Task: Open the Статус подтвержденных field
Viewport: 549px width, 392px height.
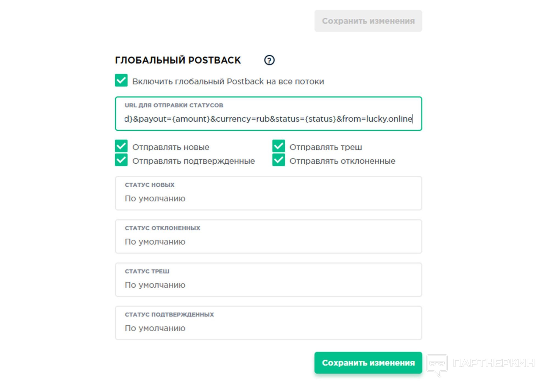Action: point(268,323)
